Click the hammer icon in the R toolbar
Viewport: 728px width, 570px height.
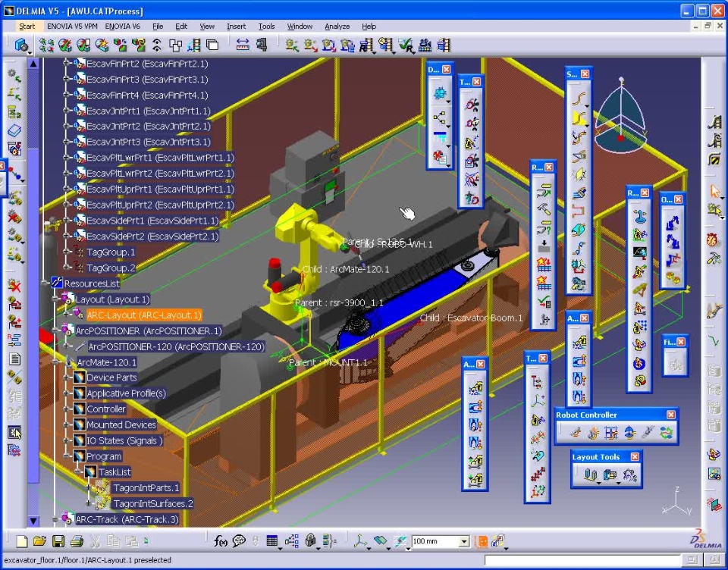(x=544, y=209)
